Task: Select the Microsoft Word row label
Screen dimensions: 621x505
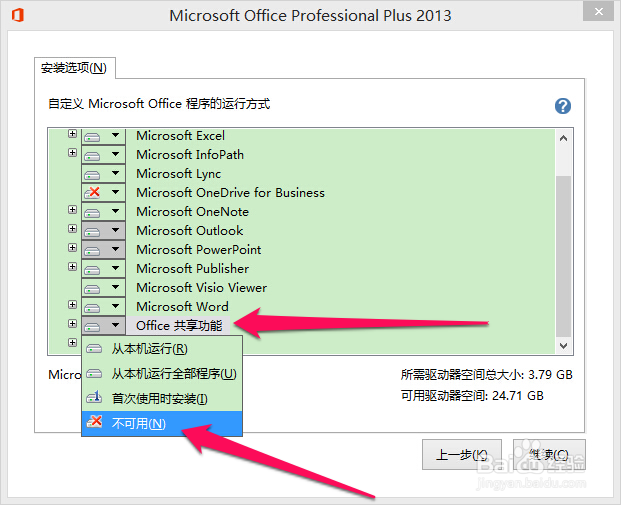Action: tap(182, 307)
